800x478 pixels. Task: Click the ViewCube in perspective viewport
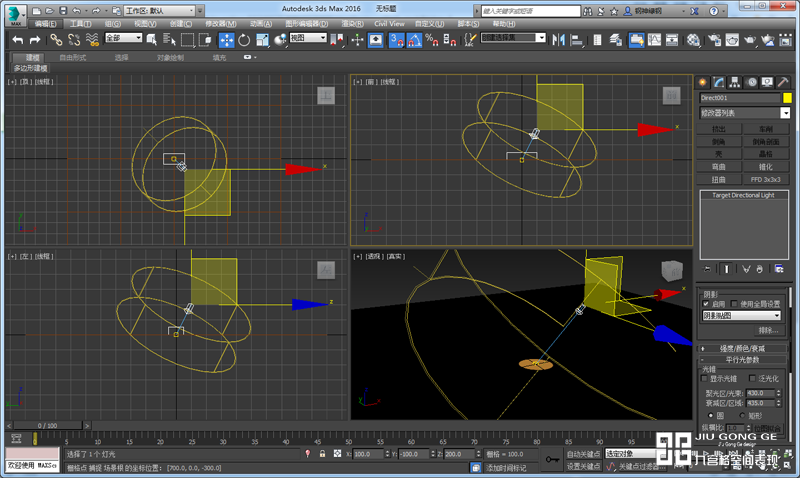670,271
